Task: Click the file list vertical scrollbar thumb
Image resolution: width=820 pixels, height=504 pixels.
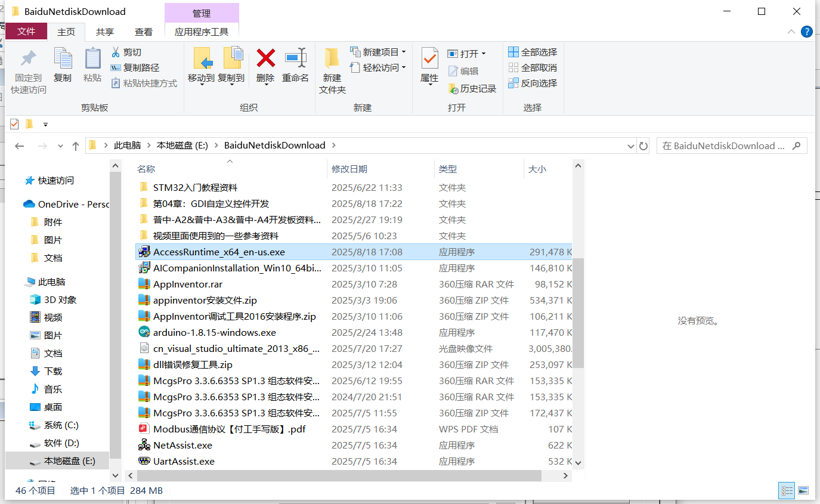Action: (578, 313)
